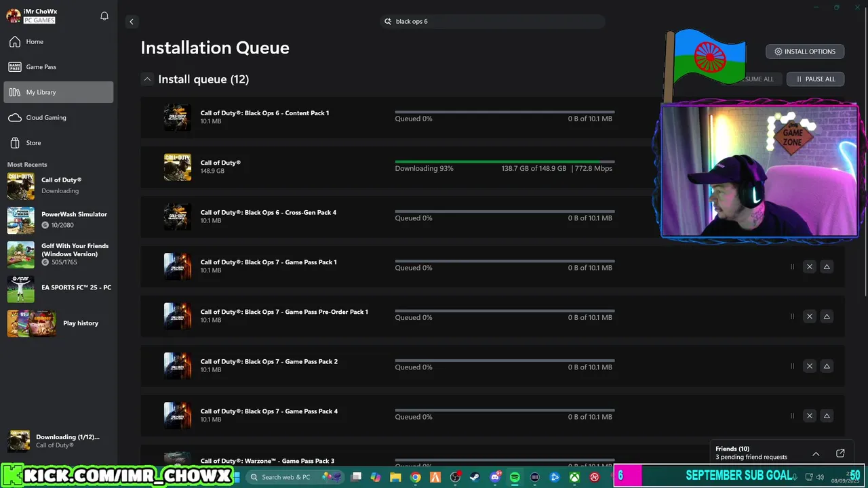The width and height of the screenshot is (868, 488).
Task: Open File Explorer from the taskbar
Action: 395,477
